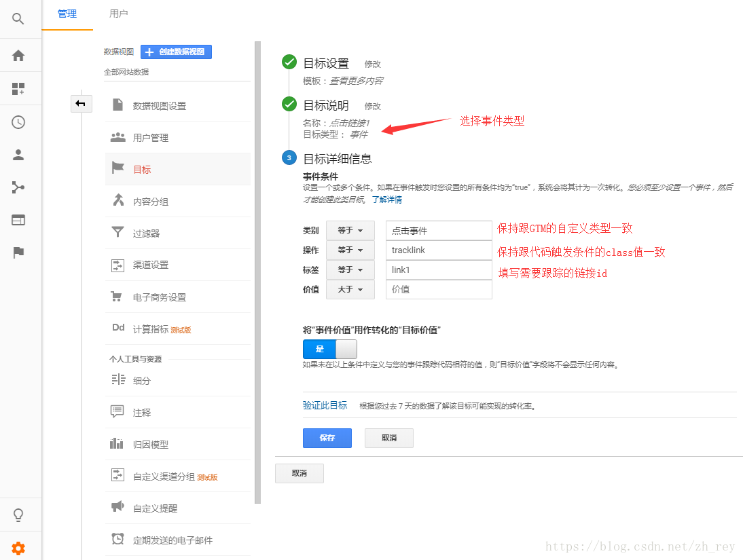Open 归因模型 menu item
Image resolution: width=743 pixels, height=560 pixels.
click(x=178, y=444)
